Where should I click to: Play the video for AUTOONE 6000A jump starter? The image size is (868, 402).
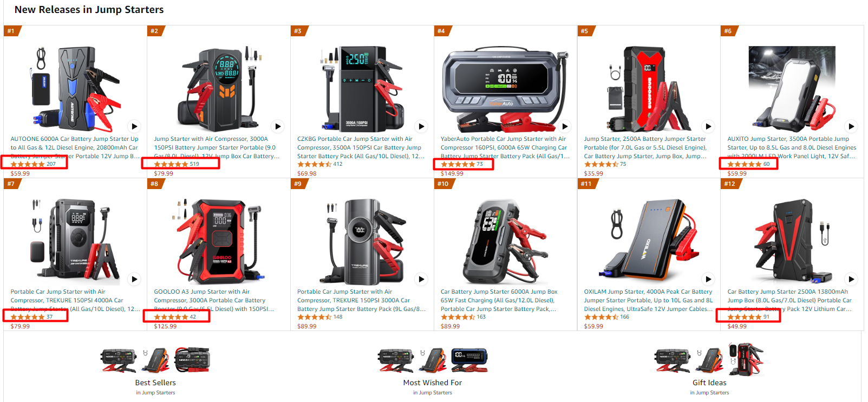click(x=134, y=126)
